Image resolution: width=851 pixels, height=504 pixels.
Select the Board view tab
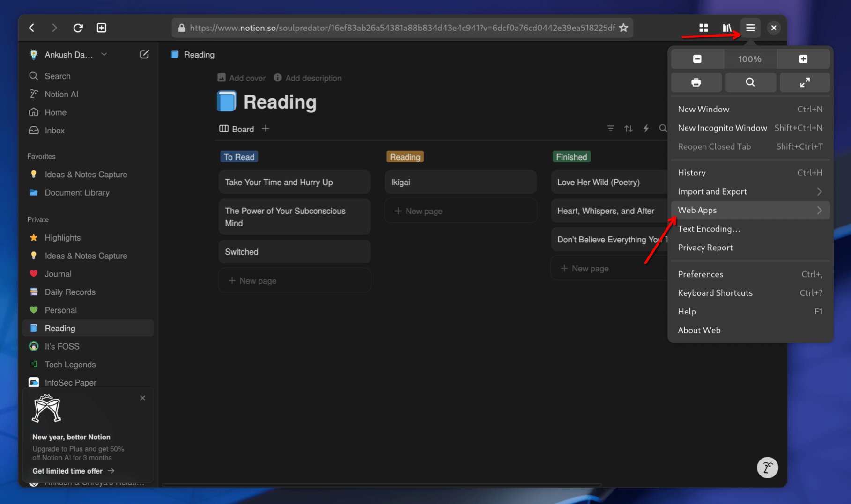pos(237,129)
